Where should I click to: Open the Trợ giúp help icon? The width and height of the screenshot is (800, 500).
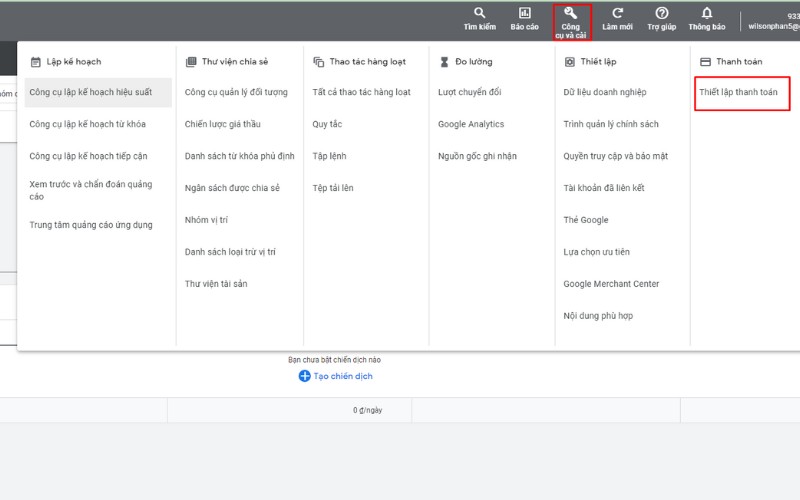coord(661,14)
